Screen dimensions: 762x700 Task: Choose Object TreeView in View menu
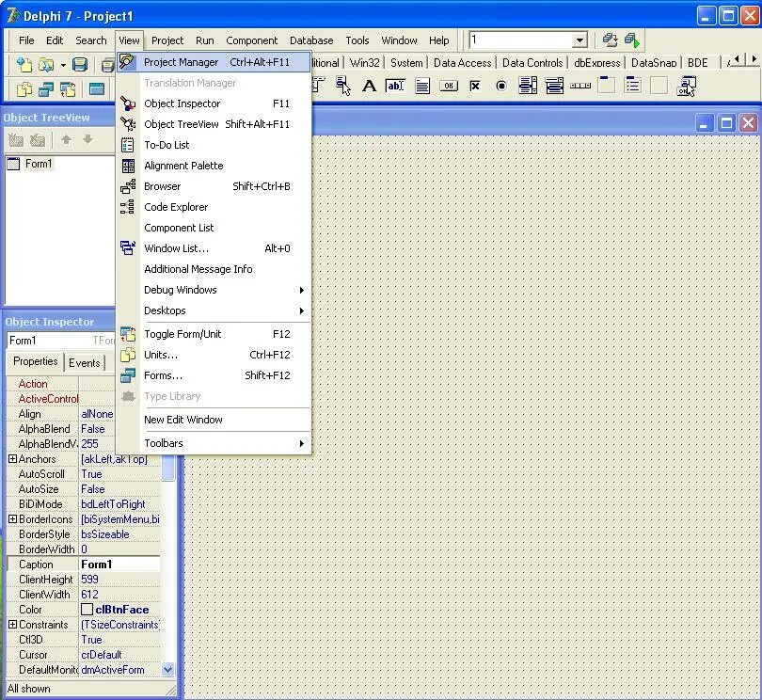click(214, 124)
